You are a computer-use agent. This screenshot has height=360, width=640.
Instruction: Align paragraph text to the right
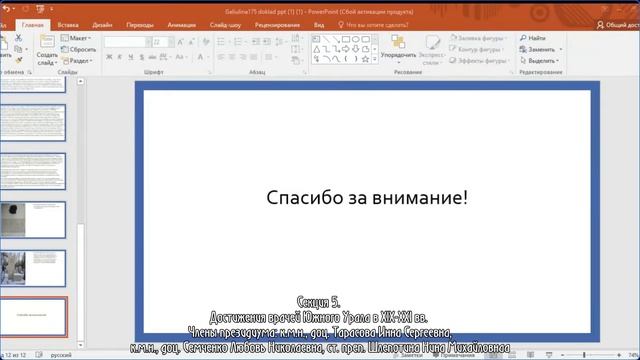243,57
